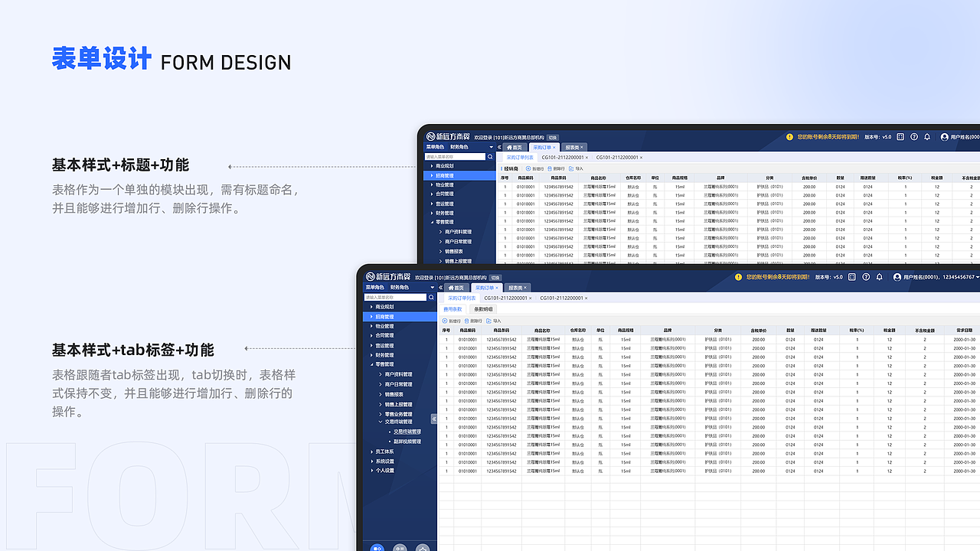Close the 采购订单 tab in the lower window

point(497,288)
